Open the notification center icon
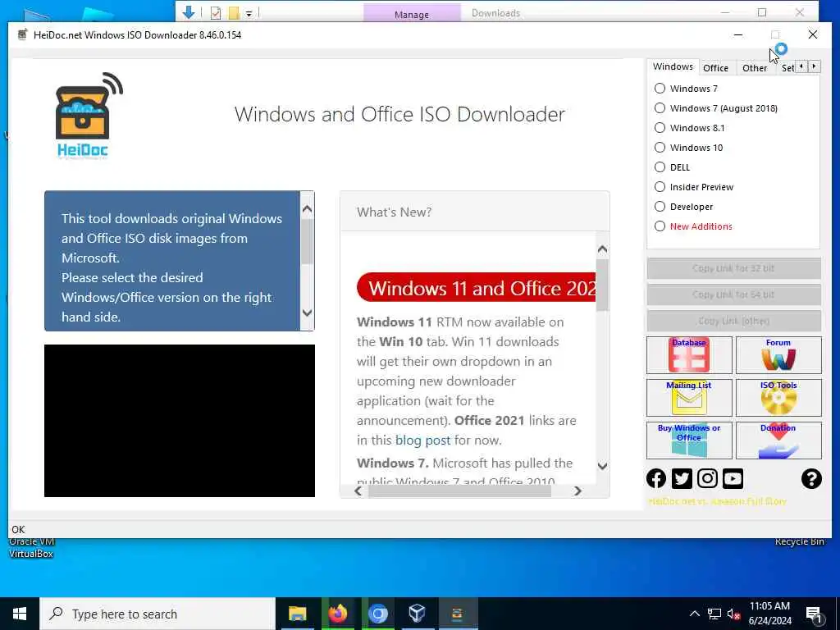The height and width of the screenshot is (630, 840). (x=815, y=614)
